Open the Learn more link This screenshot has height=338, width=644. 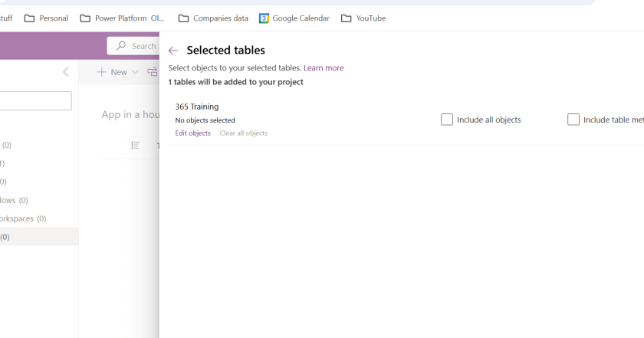pyautogui.click(x=324, y=68)
